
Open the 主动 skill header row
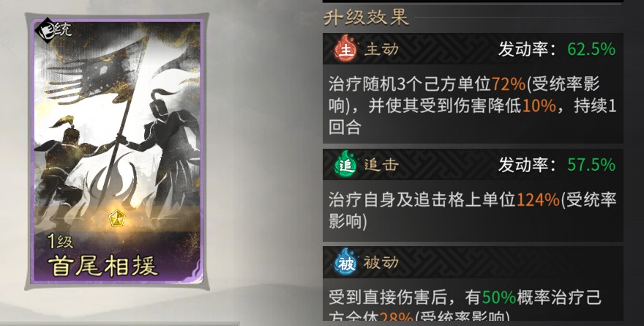(473, 49)
